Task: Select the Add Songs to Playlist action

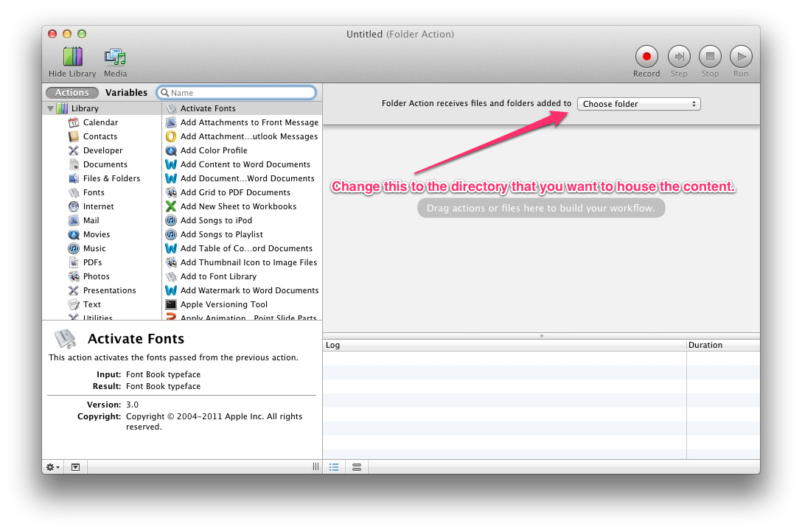Action: click(x=243, y=234)
